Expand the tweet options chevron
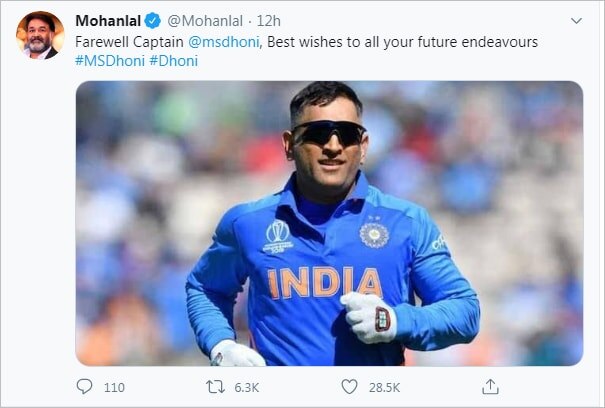The width and height of the screenshot is (605, 408). pyautogui.click(x=576, y=20)
